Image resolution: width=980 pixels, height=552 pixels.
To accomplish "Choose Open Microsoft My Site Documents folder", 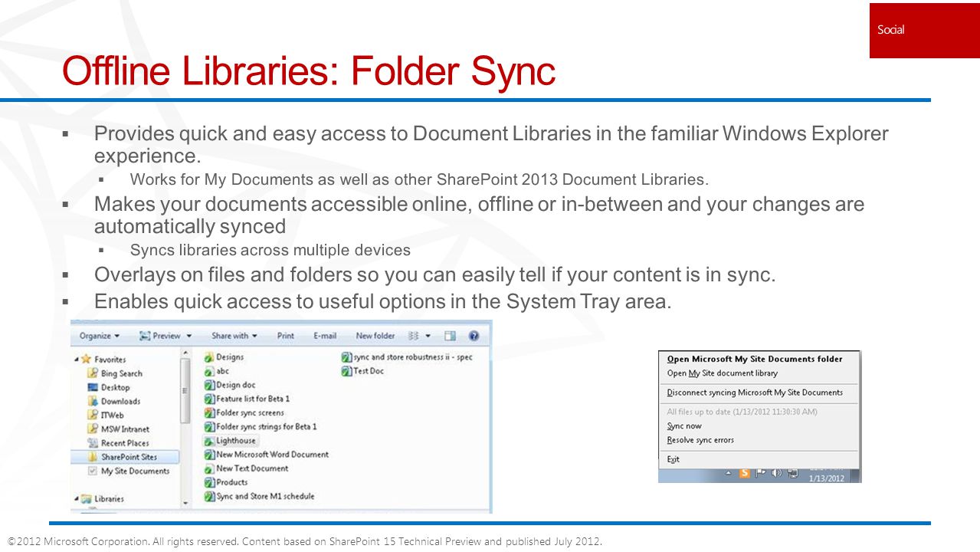I will tap(755, 359).
